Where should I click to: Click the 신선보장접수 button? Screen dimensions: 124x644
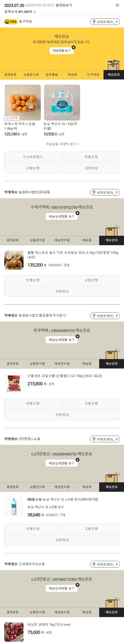[33, 157]
